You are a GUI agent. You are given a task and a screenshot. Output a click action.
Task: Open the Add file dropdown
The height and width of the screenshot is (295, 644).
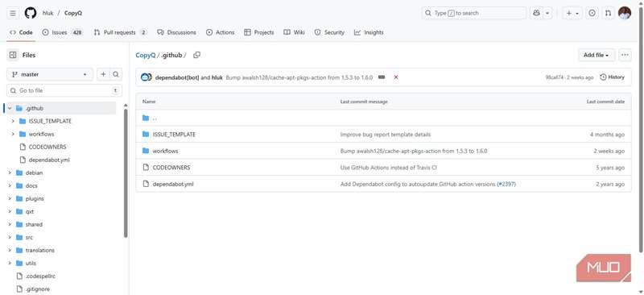pos(597,55)
